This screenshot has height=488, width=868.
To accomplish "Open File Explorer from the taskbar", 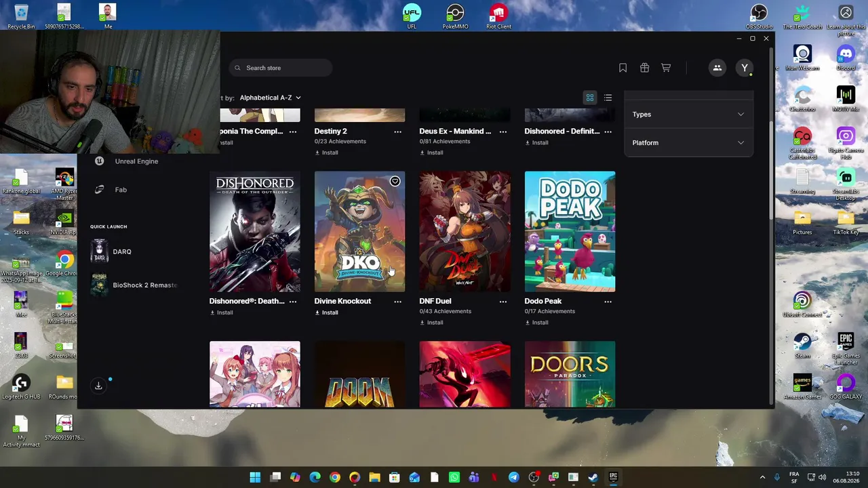I will (374, 477).
